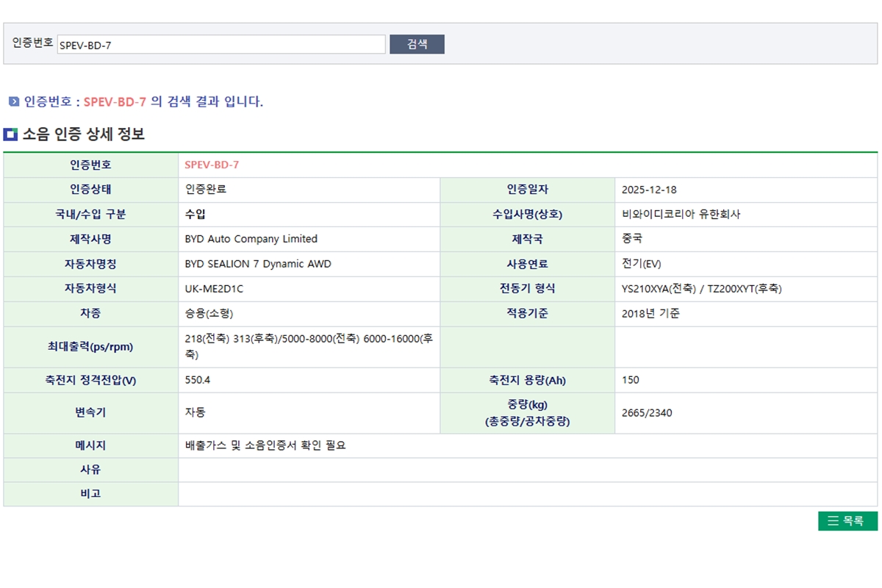Click the 수입사명(상호) label cell
The width and height of the screenshot is (882, 588).
pos(527,214)
